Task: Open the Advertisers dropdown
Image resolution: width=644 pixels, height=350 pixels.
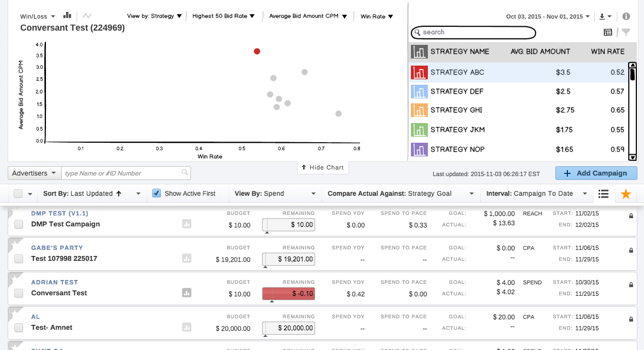Action: [x=34, y=173]
